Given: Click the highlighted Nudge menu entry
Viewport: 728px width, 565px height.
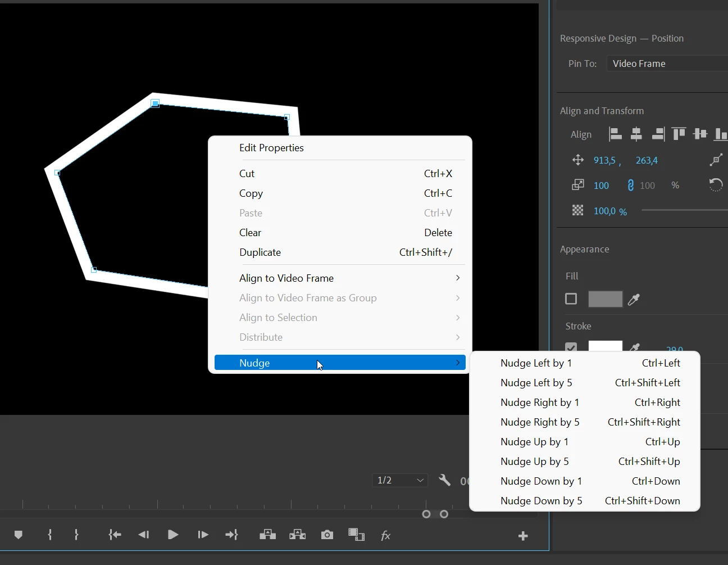Looking at the screenshot, I should pos(340,363).
